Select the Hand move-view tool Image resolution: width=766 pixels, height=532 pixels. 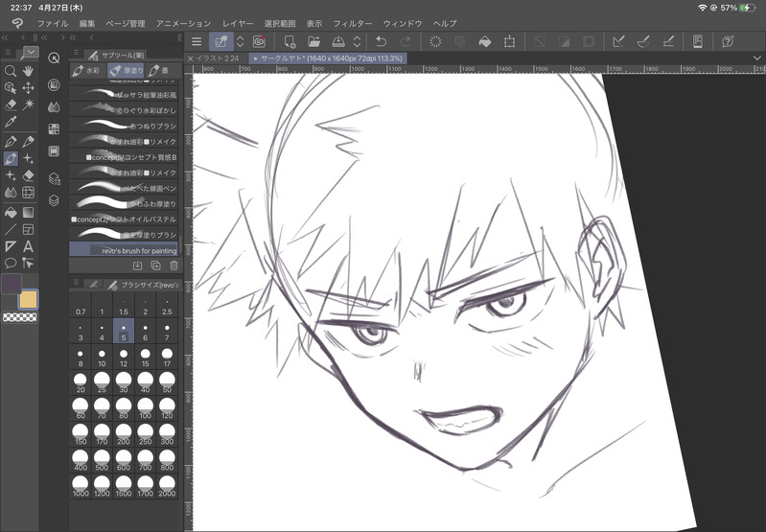coord(28,71)
